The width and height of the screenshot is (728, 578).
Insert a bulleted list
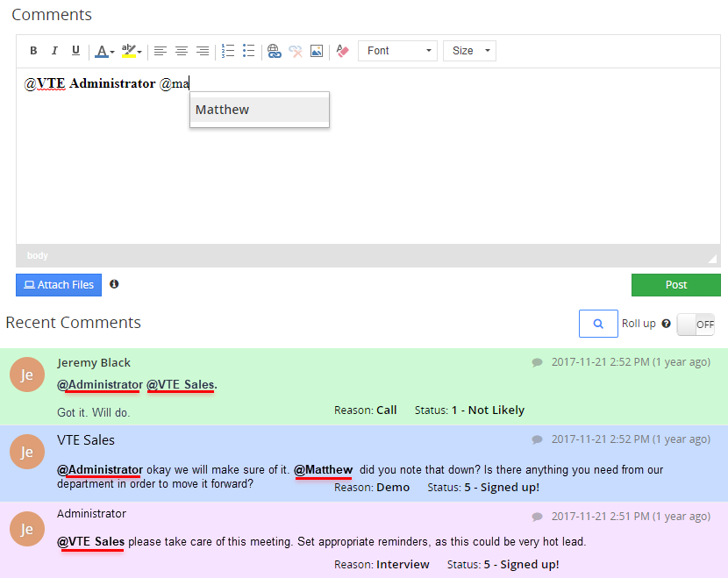point(249,51)
